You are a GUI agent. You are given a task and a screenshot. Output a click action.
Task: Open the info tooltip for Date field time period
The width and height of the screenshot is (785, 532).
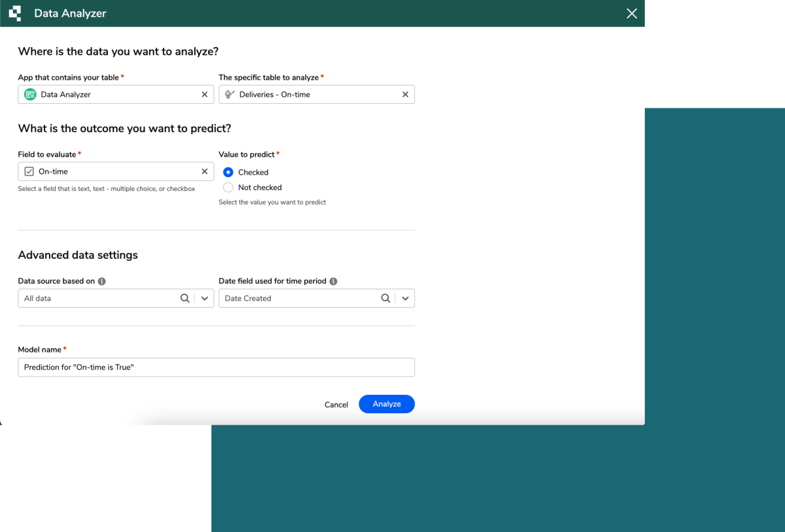tap(333, 281)
